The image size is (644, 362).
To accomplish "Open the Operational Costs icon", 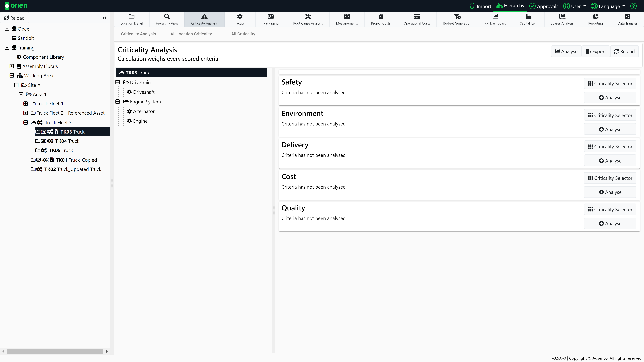I will (417, 16).
